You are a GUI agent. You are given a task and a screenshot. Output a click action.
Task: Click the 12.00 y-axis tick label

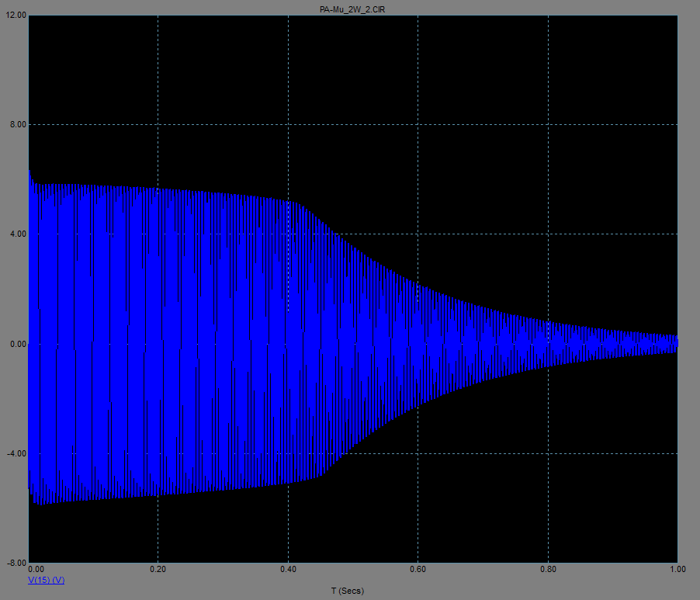(x=15, y=16)
